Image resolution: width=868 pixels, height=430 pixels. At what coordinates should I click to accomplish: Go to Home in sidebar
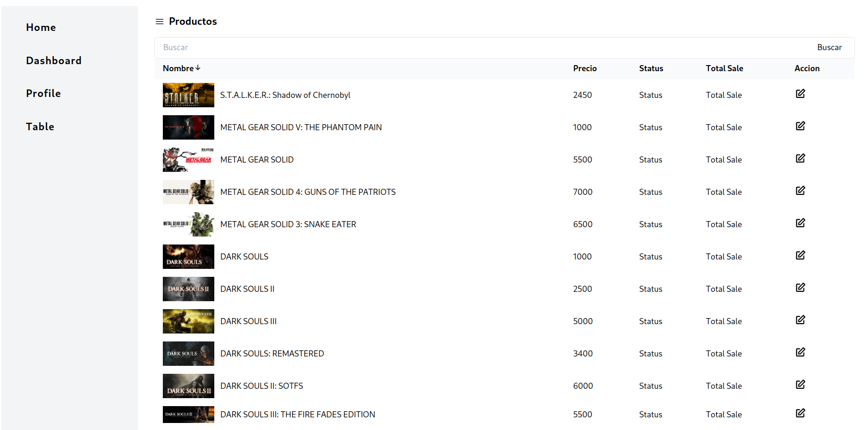(41, 28)
